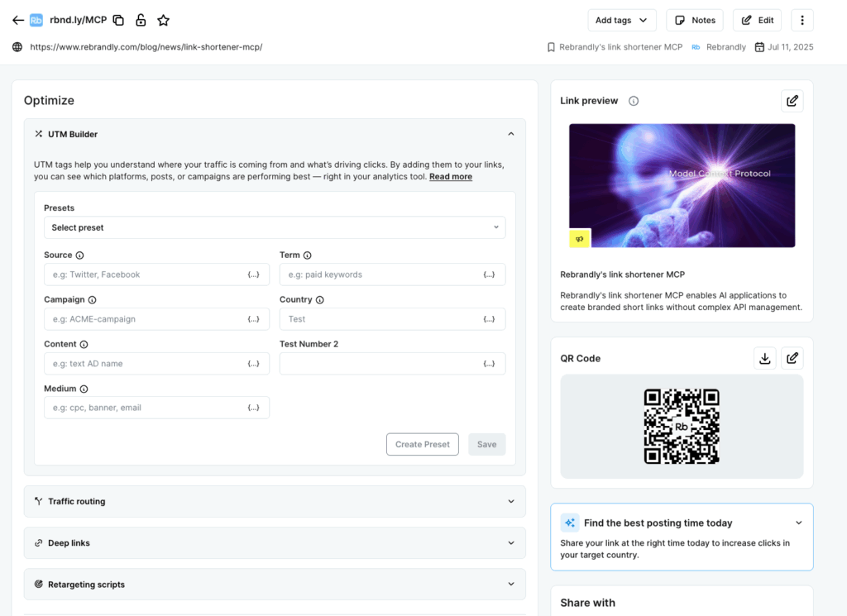
Task: Click the Edit button in header
Action: (757, 21)
